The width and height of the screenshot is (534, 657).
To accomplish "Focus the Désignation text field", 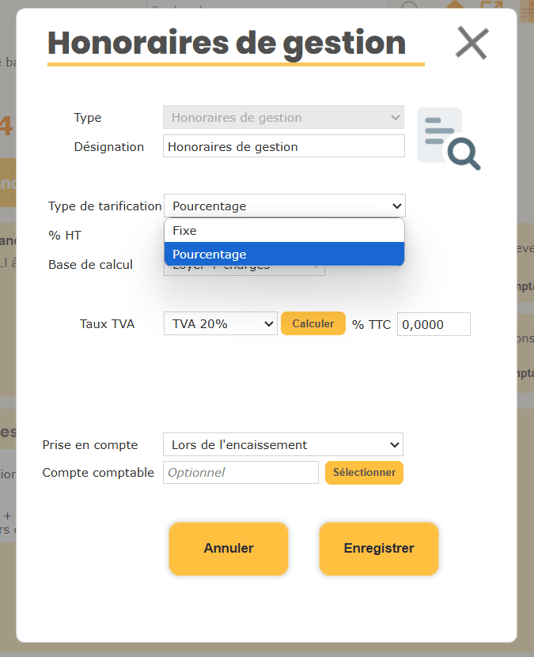I will [284, 146].
